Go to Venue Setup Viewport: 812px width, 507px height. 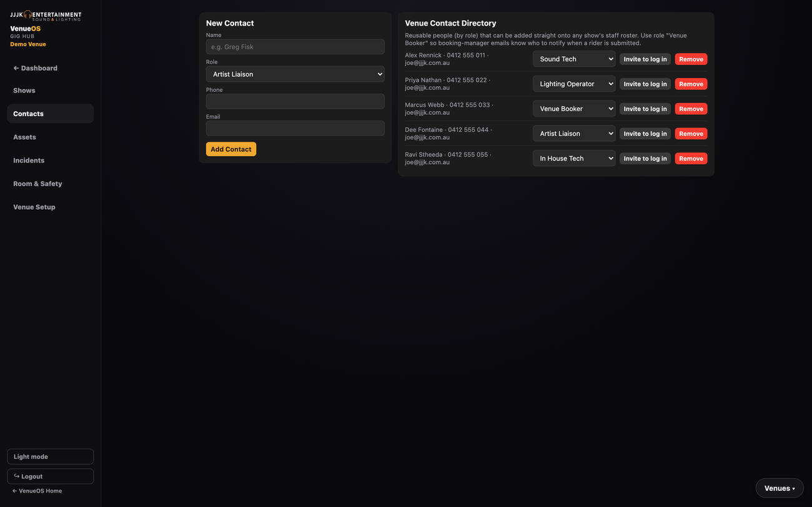[x=51, y=207]
